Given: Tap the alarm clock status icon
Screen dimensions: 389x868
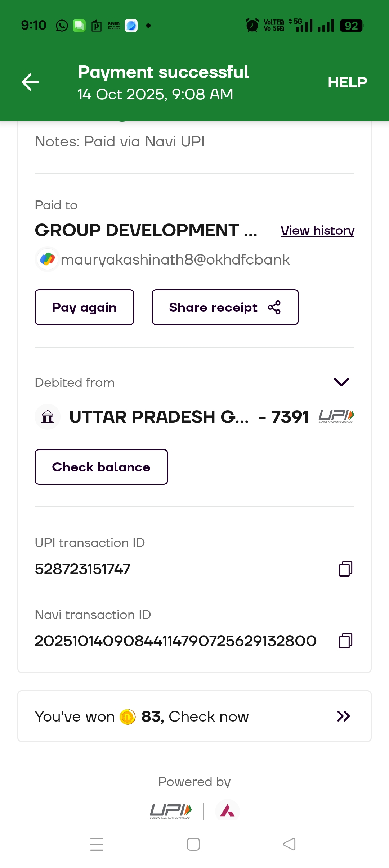Looking at the screenshot, I should [x=252, y=26].
